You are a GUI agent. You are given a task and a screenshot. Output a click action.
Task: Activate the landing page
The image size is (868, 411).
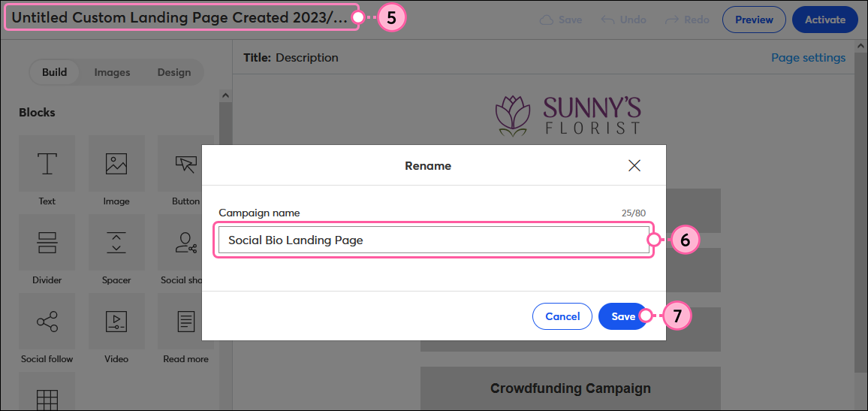(x=824, y=20)
